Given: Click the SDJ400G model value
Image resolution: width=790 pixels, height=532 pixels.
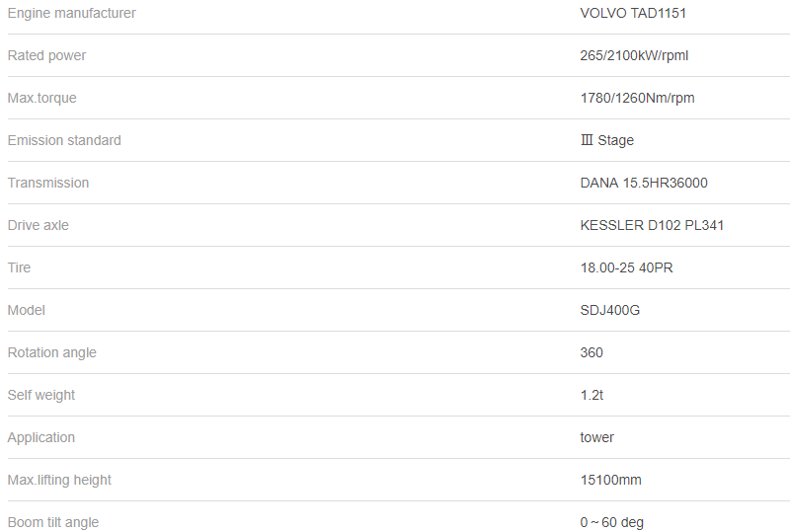Looking at the screenshot, I should pos(610,310).
